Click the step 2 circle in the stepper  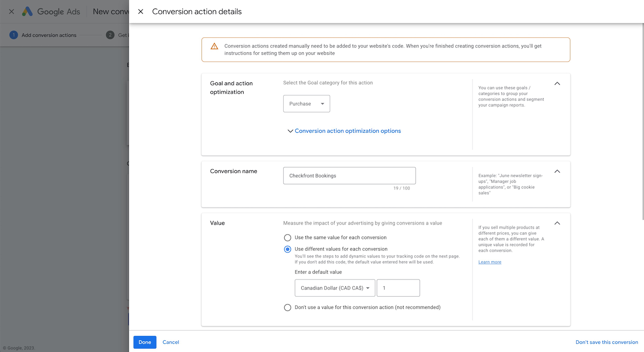tap(110, 35)
